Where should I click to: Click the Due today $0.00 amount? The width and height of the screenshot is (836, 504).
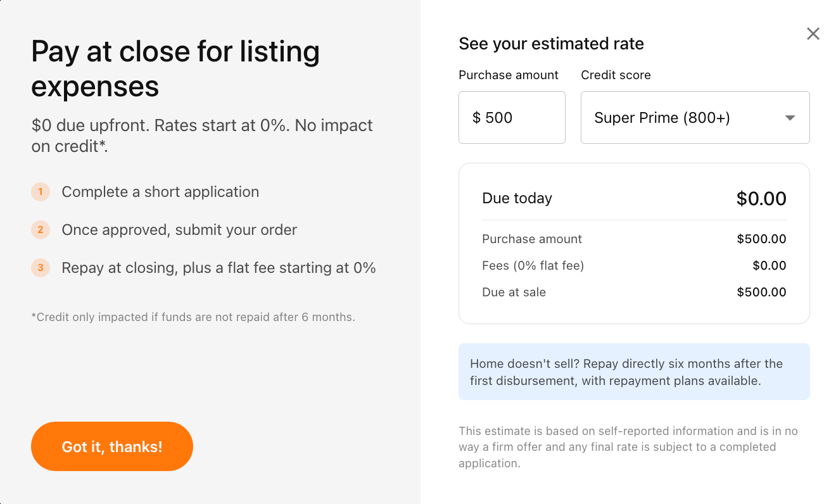click(x=761, y=199)
